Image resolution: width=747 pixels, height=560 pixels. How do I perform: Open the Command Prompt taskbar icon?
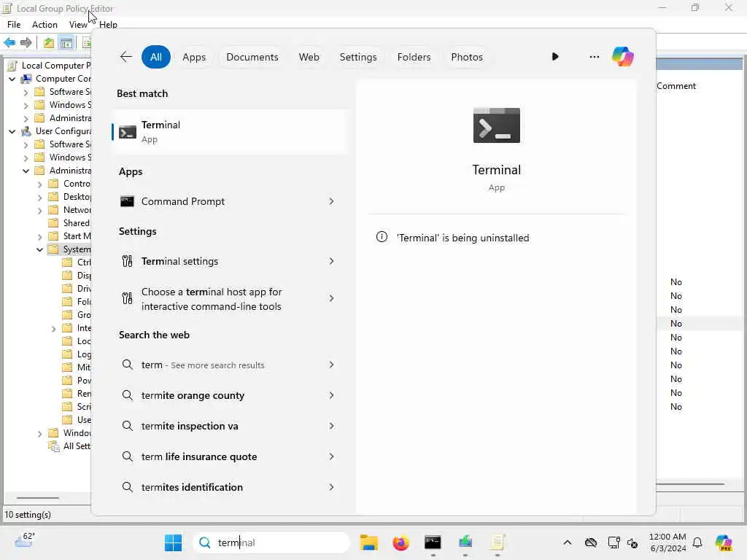coord(433,542)
